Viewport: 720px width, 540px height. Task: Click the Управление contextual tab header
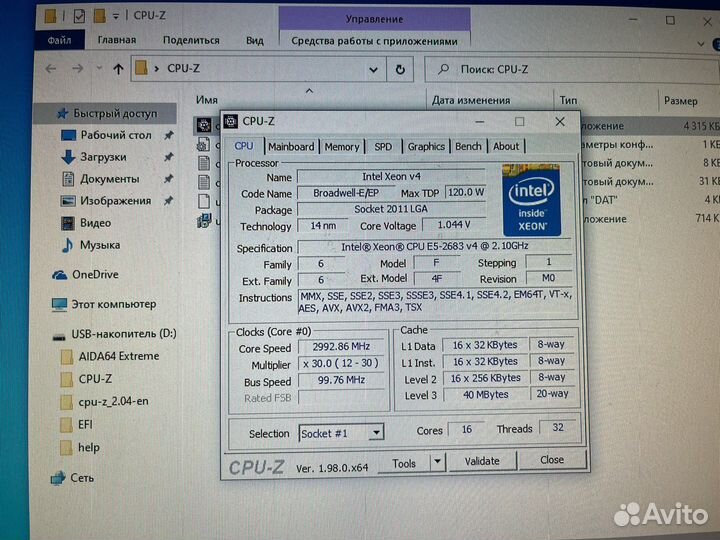tap(374, 19)
